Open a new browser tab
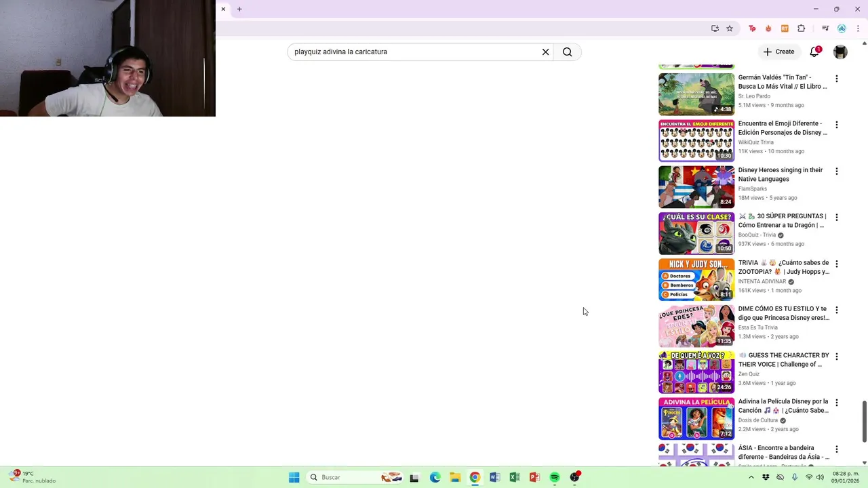This screenshot has height=488, width=868. [239, 9]
